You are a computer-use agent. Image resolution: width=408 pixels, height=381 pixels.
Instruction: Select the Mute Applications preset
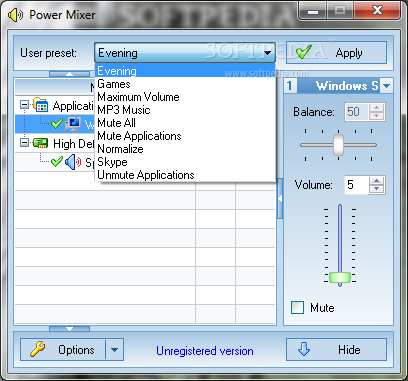tap(185, 136)
